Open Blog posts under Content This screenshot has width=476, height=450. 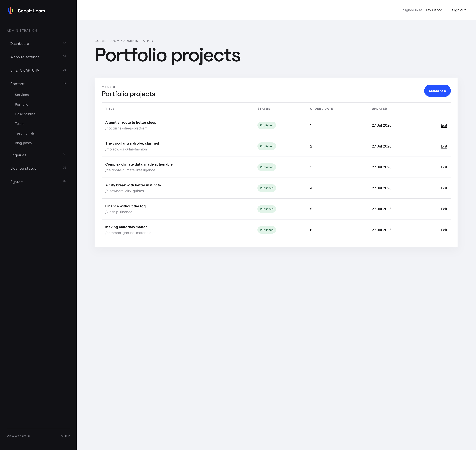click(23, 143)
